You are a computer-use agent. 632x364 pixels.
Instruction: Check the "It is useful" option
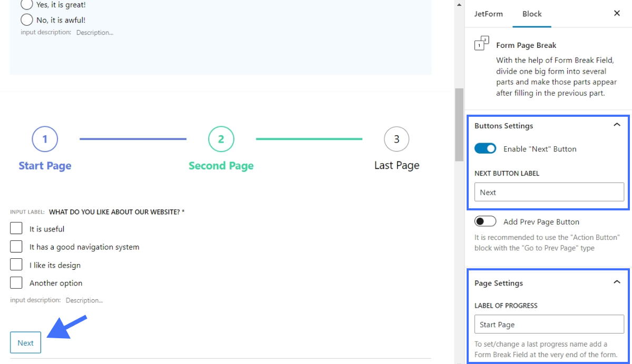pyautogui.click(x=16, y=228)
